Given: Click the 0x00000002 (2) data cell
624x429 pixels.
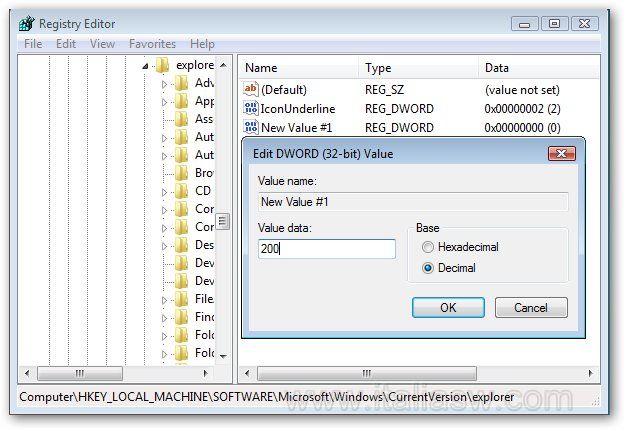Looking at the screenshot, I should point(522,109).
